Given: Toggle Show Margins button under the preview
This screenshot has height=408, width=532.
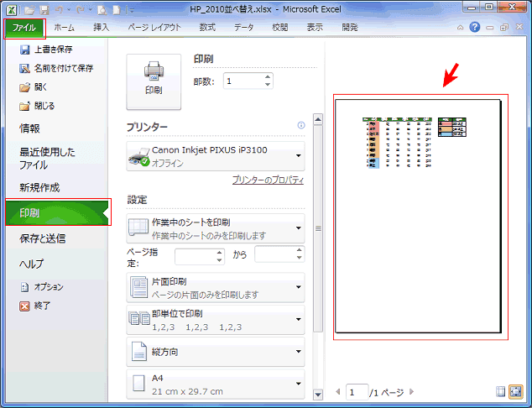Looking at the screenshot, I should point(501,391).
